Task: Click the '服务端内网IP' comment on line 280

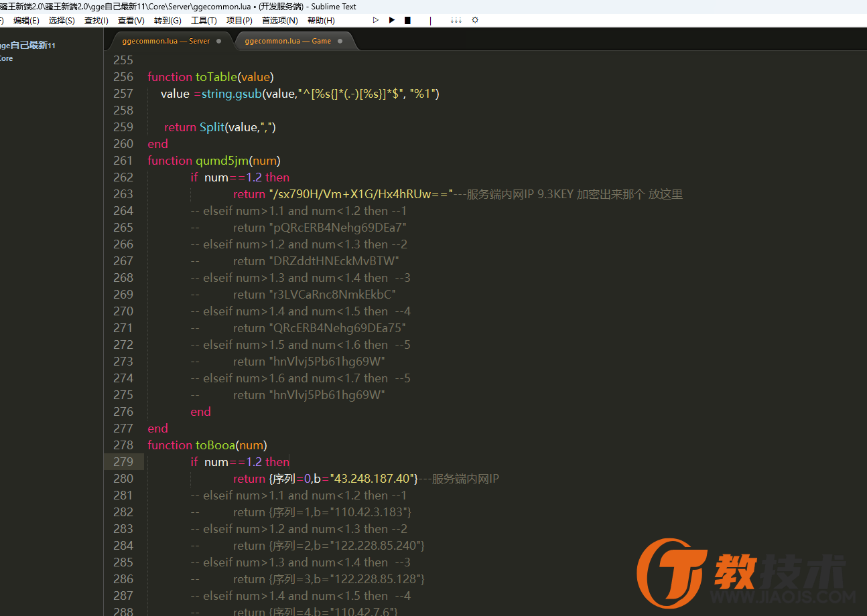Action: point(466,479)
